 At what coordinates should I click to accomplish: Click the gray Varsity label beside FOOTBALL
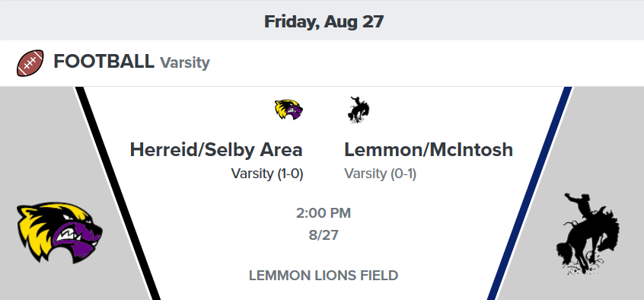point(185,63)
